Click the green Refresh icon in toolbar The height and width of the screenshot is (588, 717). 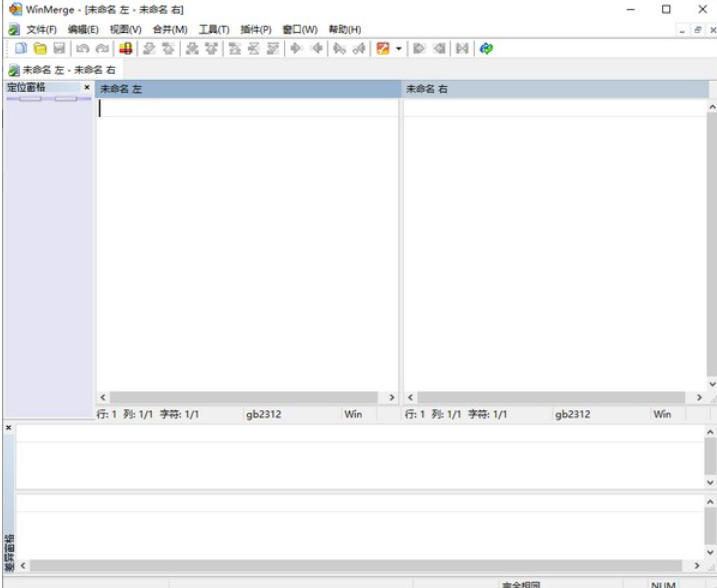486,48
